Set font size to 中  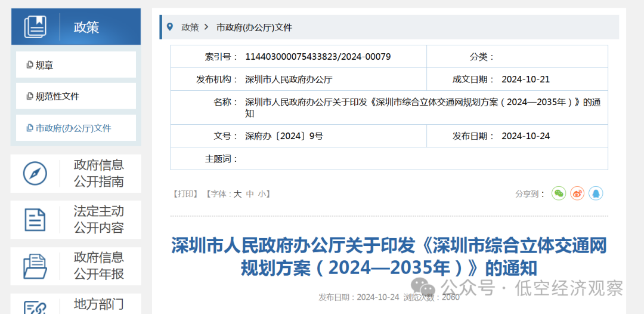coord(250,195)
